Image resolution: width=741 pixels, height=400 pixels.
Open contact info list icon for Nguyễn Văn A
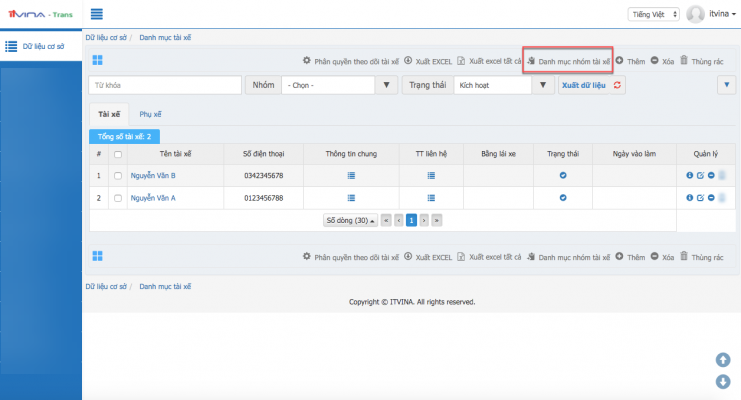click(x=431, y=198)
